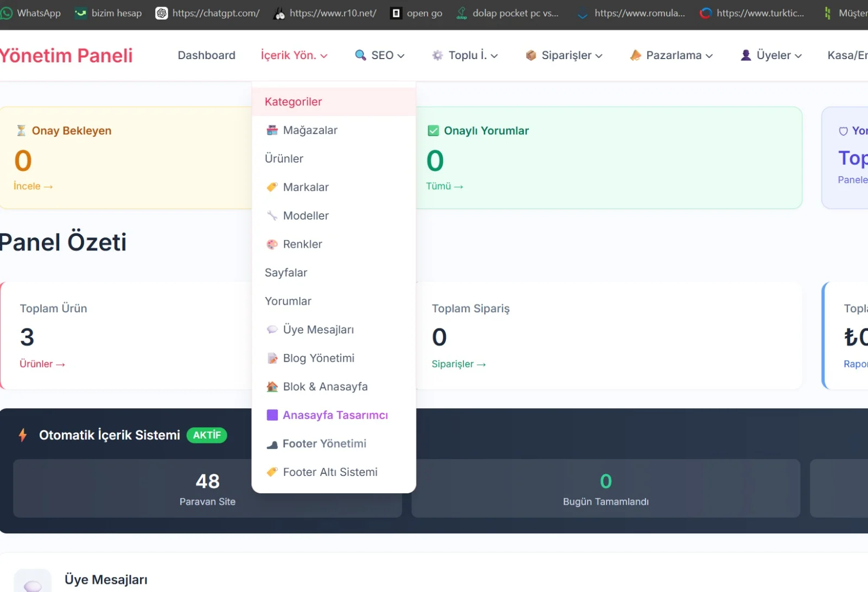Click the 48 Paravan Site stat card
Viewport: 868px width, 592px height.
point(207,488)
